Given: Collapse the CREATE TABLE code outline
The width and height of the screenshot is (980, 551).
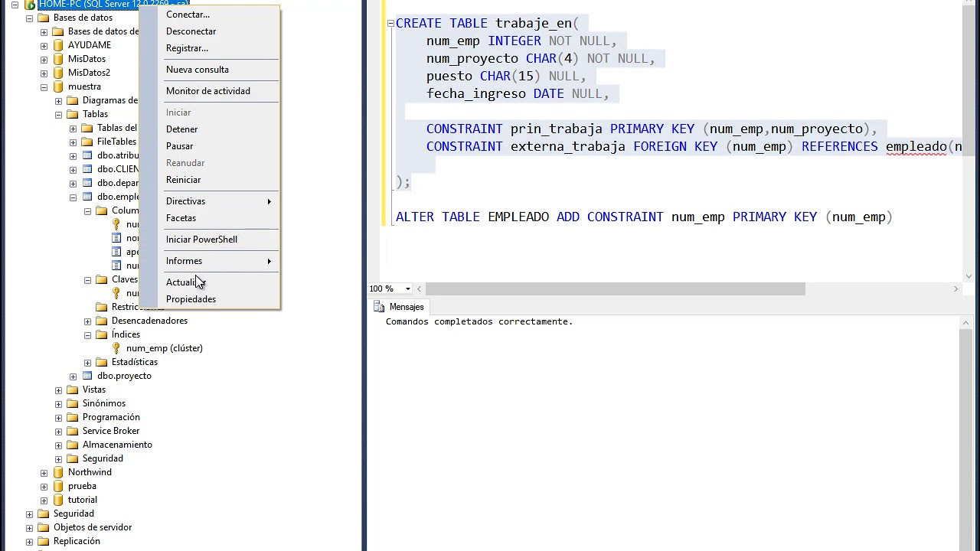Looking at the screenshot, I should (x=390, y=23).
